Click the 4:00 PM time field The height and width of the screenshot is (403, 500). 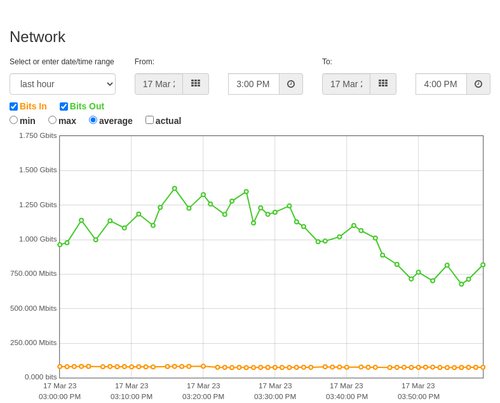(x=441, y=84)
